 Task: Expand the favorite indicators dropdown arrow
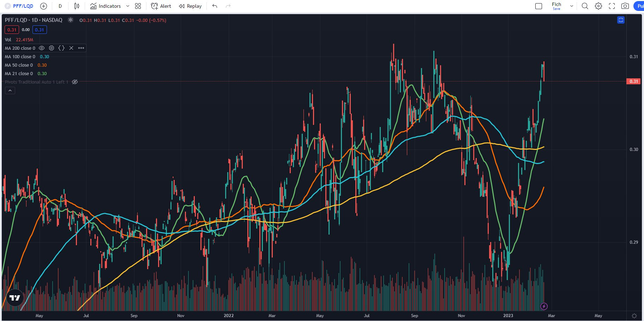click(128, 6)
